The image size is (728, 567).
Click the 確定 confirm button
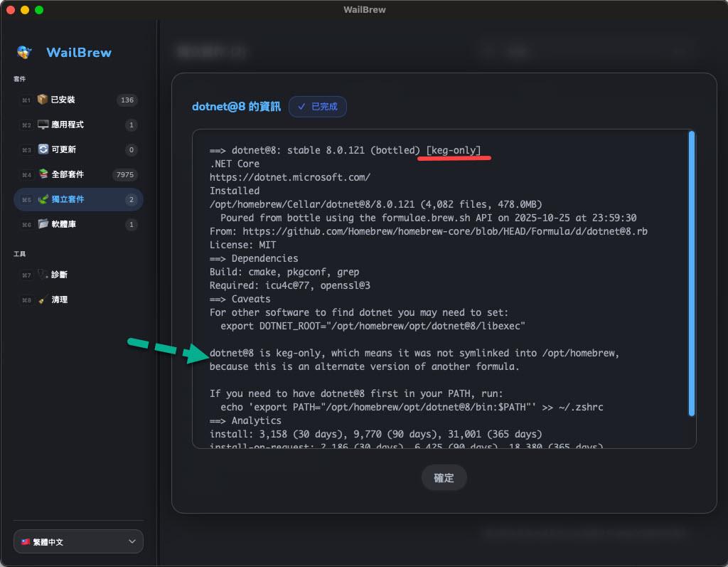click(444, 478)
